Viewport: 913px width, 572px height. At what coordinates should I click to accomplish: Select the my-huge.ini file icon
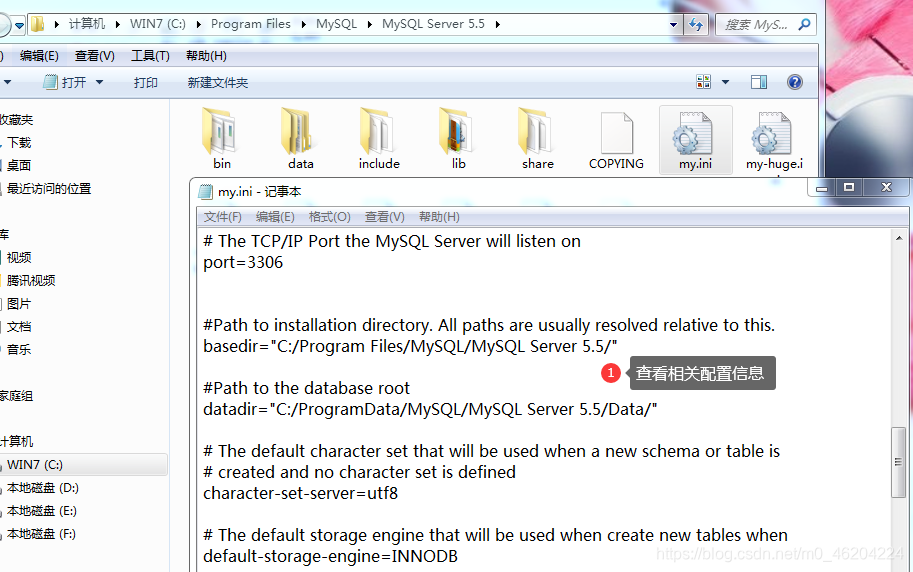tap(771, 133)
